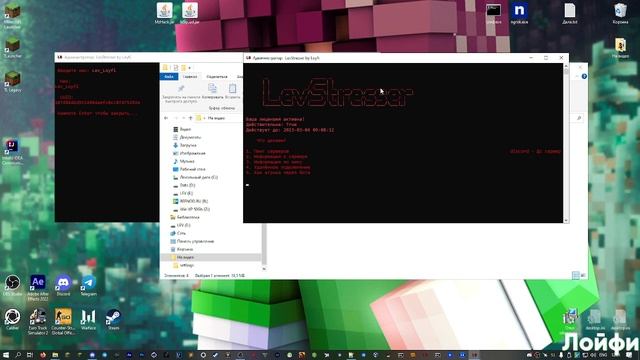Open Telegram desktop shortcut
This screenshot has width=640, height=360.
(89, 285)
